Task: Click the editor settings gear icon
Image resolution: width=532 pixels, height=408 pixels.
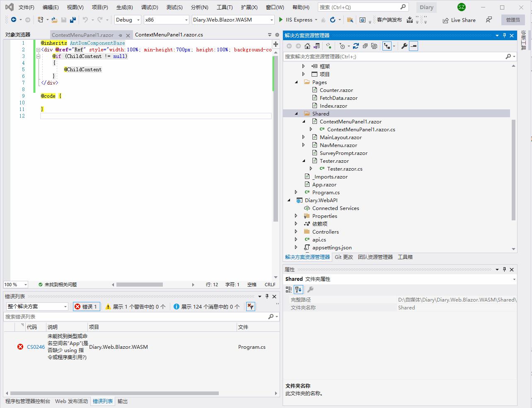Action: [x=277, y=35]
